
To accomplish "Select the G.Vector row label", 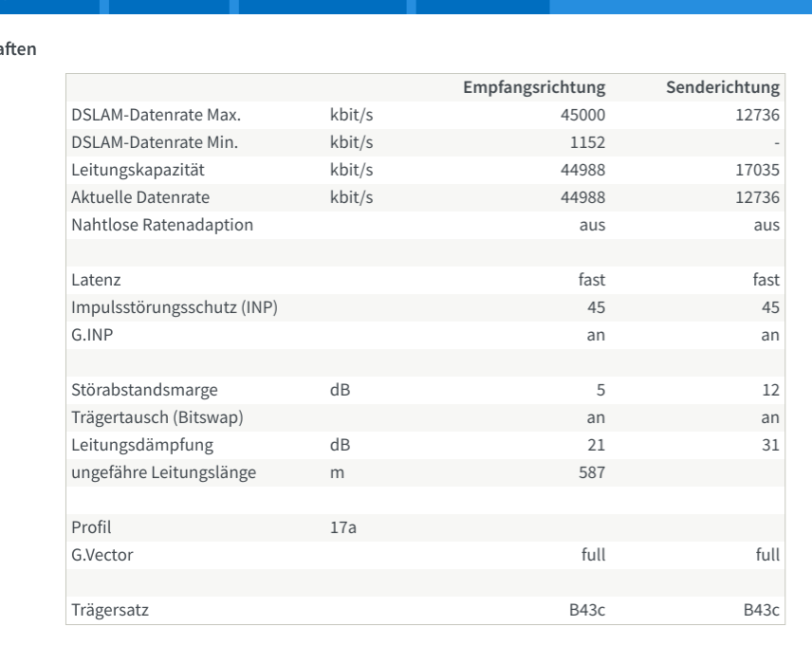I will point(102,555).
